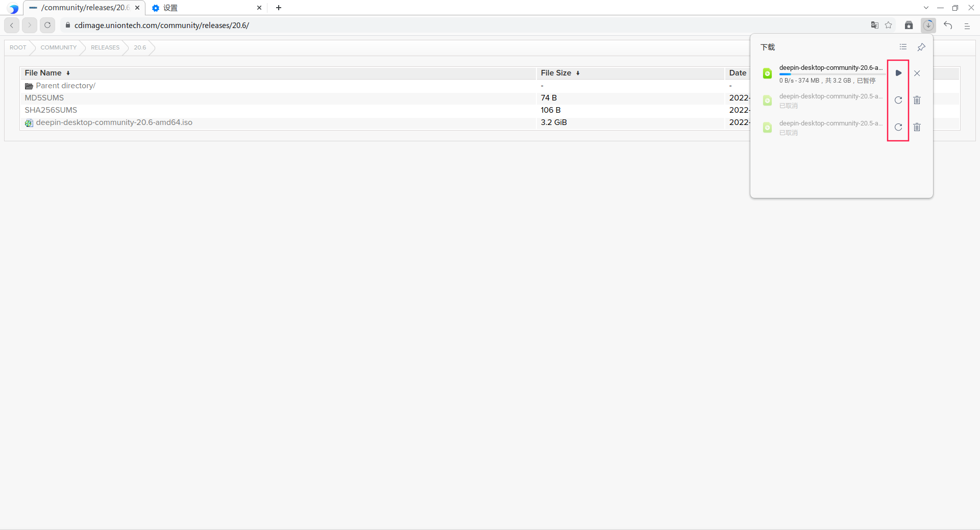Viewport: 980px width, 530px height.
Task: Close the 设置 tab
Action: click(x=259, y=8)
